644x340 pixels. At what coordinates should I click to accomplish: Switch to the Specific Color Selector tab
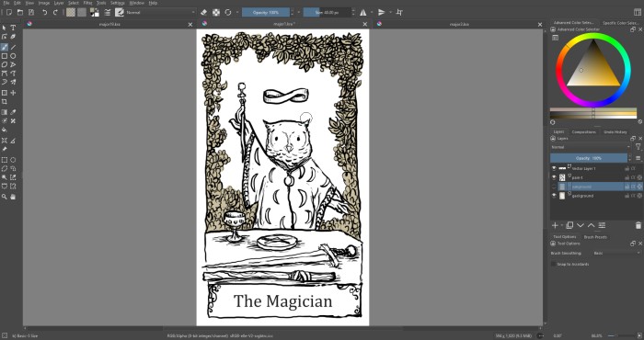coord(621,23)
